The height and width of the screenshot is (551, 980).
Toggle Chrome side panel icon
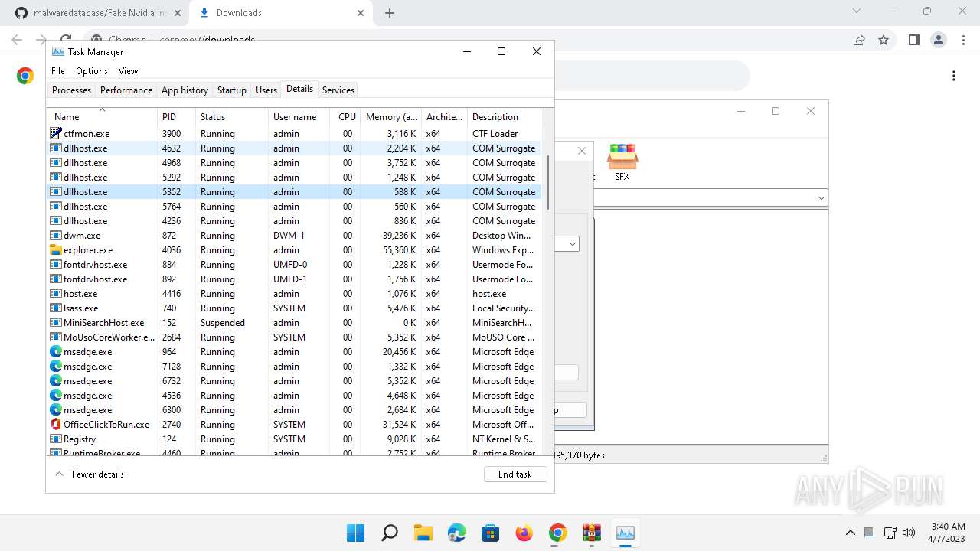point(913,40)
